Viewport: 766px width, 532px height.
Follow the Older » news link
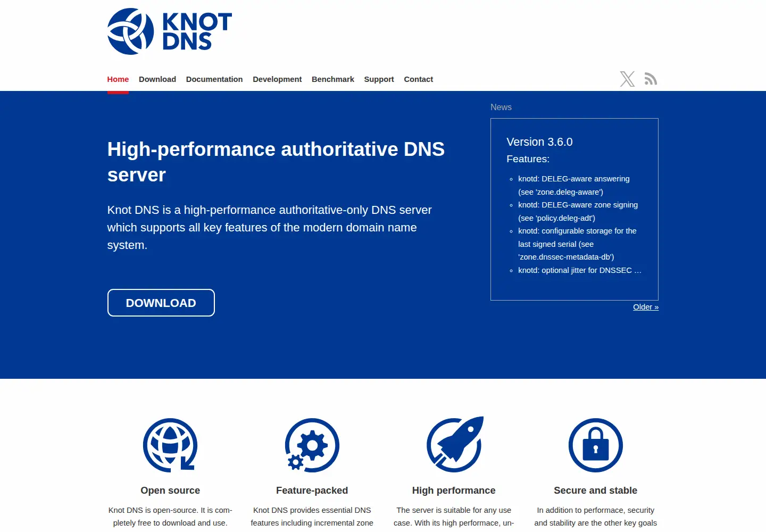pos(646,307)
